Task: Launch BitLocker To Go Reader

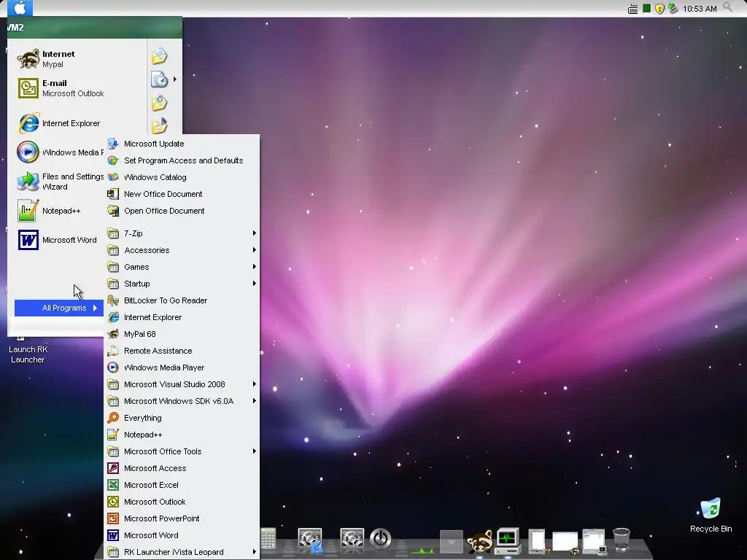Action: pos(182,300)
